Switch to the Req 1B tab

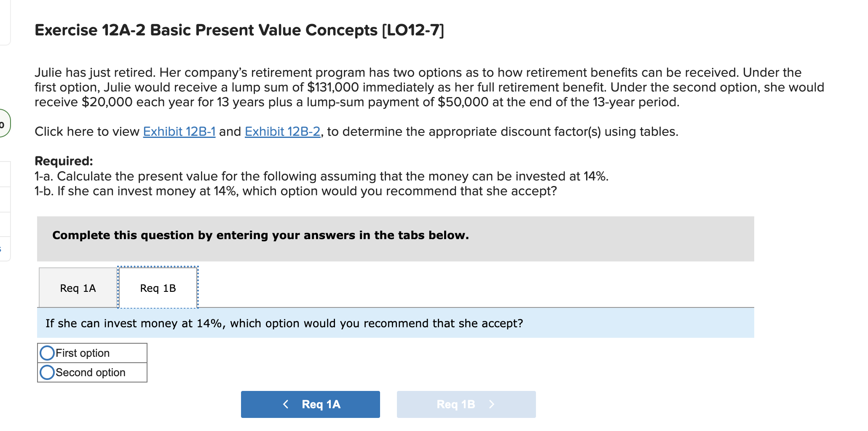158,288
